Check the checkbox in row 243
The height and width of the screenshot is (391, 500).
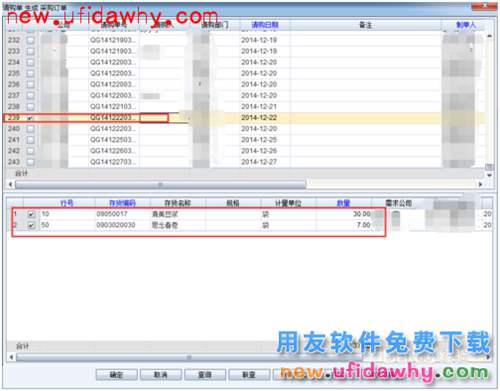click(x=30, y=162)
